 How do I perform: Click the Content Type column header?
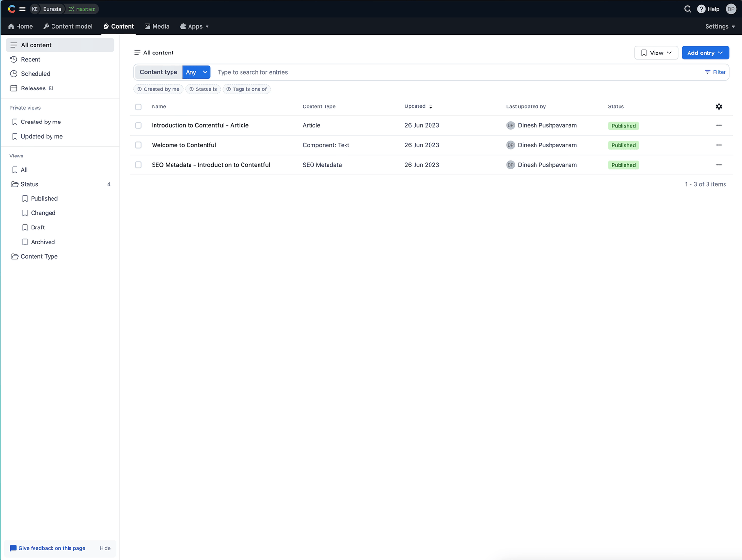(x=319, y=107)
